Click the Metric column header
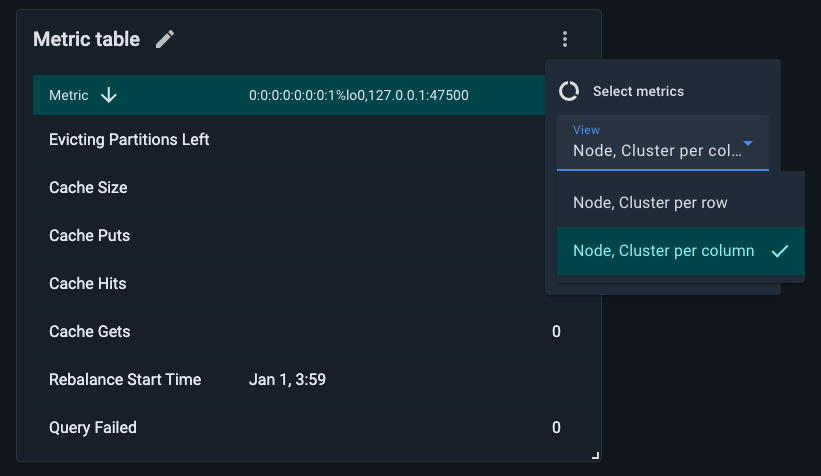 tap(69, 95)
